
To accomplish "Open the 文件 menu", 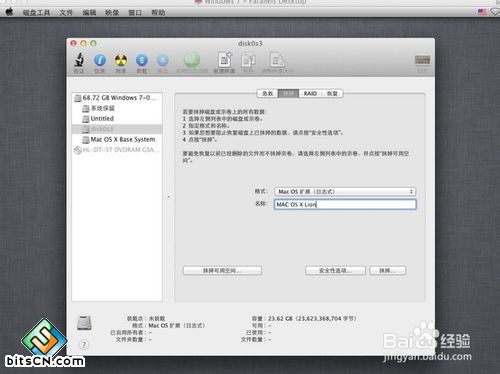I will point(66,13).
